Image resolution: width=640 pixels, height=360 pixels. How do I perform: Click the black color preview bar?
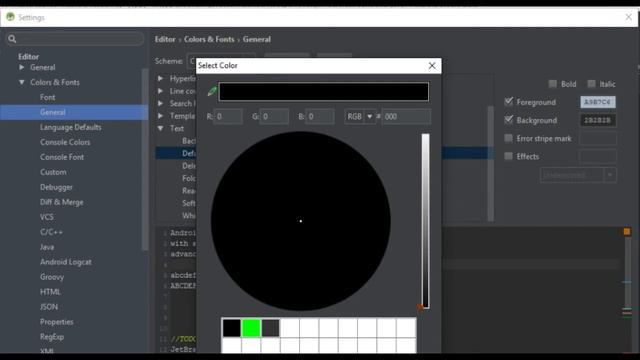(x=324, y=92)
